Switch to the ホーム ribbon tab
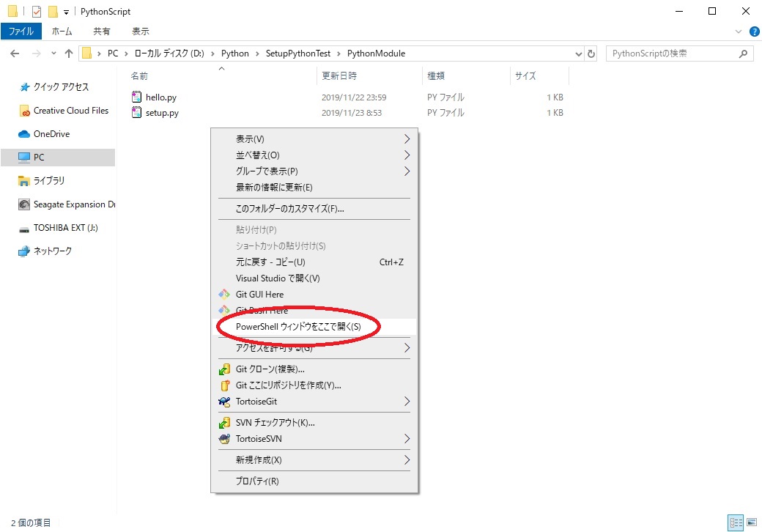 pyautogui.click(x=62, y=31)
